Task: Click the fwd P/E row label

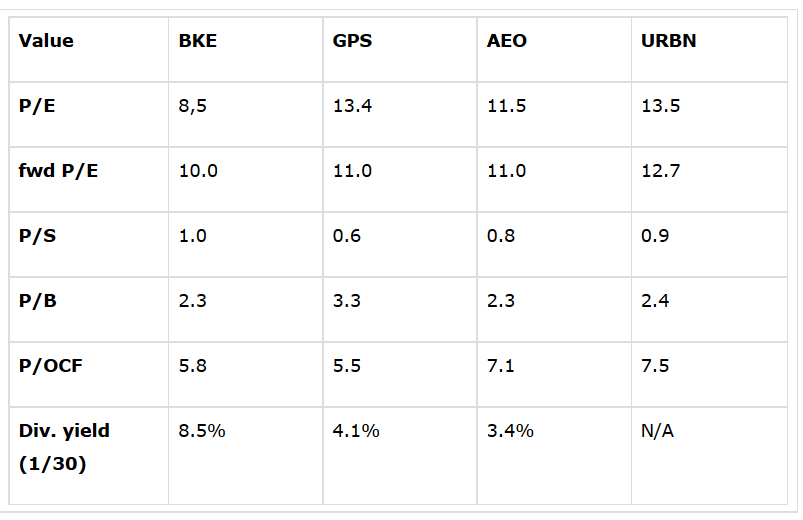Action: click(58, 171)
